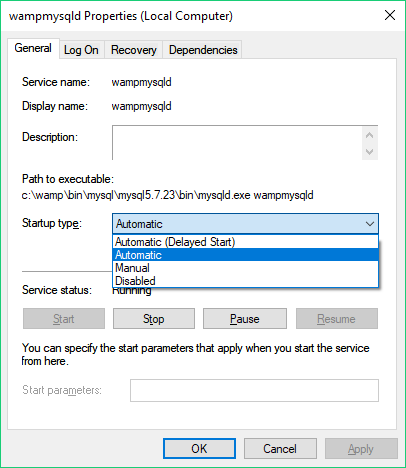Open the Dependencies tab
The width and height of the screenshot is (406, 468).
coord(203,50)
